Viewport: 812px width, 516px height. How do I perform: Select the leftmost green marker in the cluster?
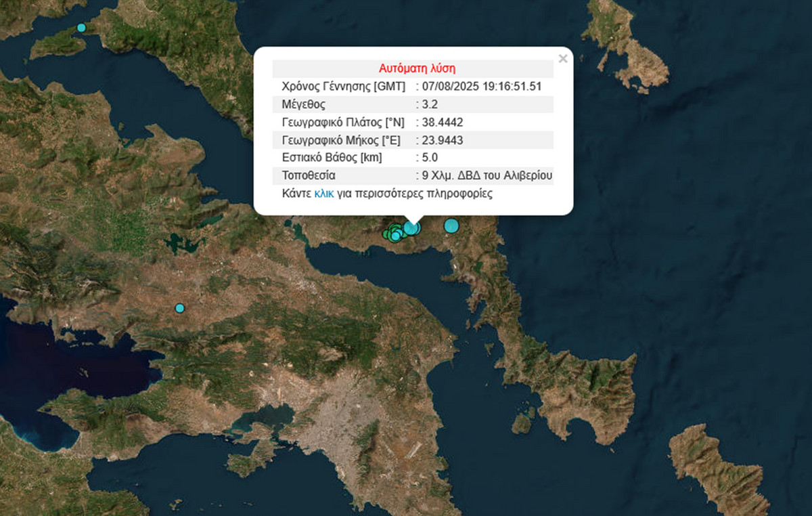[x=386, y=234]
